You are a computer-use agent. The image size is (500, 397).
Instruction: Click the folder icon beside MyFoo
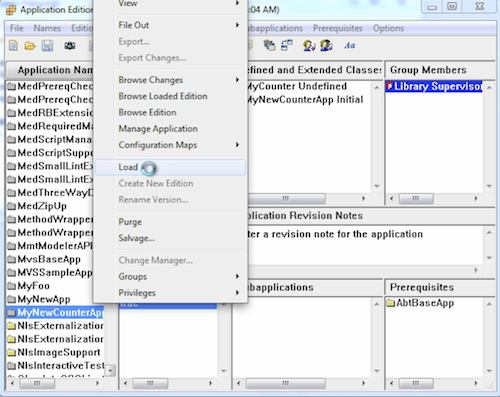tap(12, 286)
